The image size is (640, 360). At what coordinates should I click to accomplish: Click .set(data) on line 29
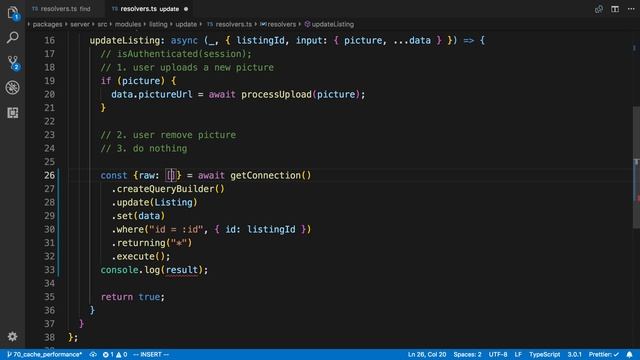(x=138, y=216)
